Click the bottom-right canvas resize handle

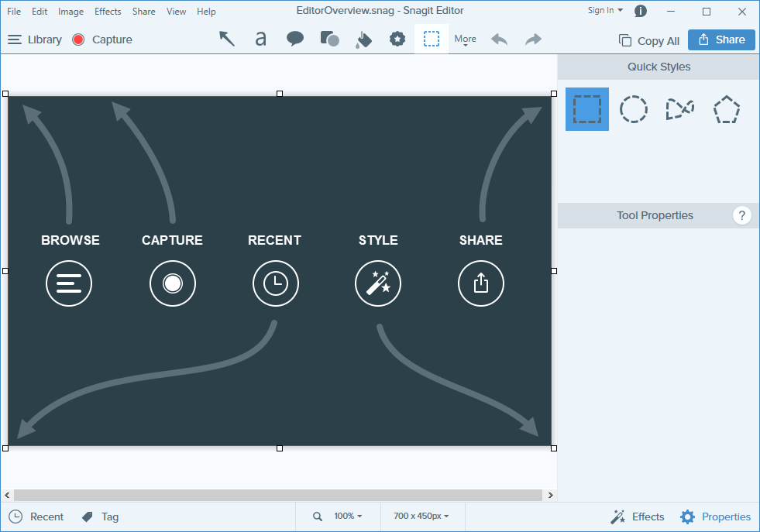[x=554, y=448]
